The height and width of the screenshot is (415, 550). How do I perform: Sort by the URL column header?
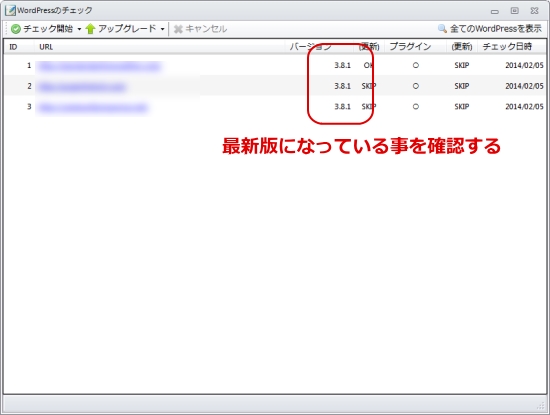(46, 47)
